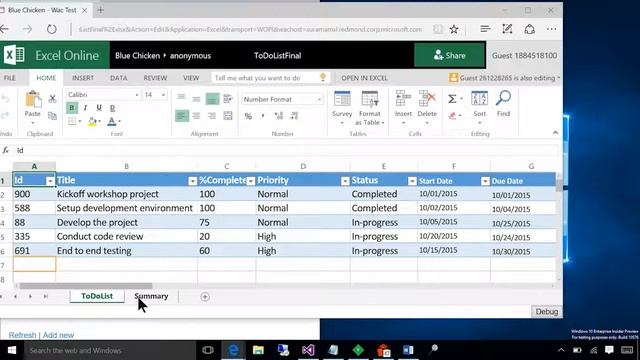Screen dimensions: 640x360
Task: Switch to the DATA ribbon tab
Action: [119, 78]
